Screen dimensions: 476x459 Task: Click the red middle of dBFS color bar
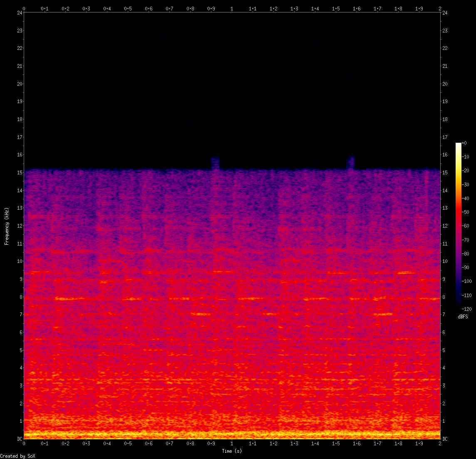(459, 212)
